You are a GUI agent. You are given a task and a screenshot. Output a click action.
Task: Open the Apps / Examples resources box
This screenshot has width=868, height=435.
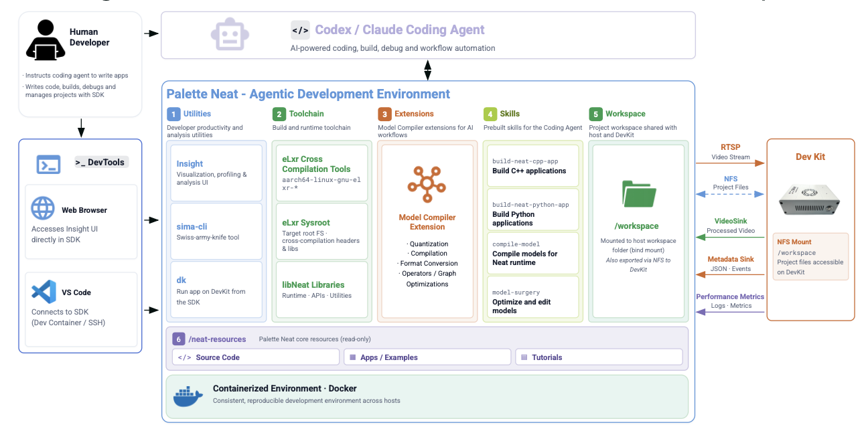[x=427, y=357]
